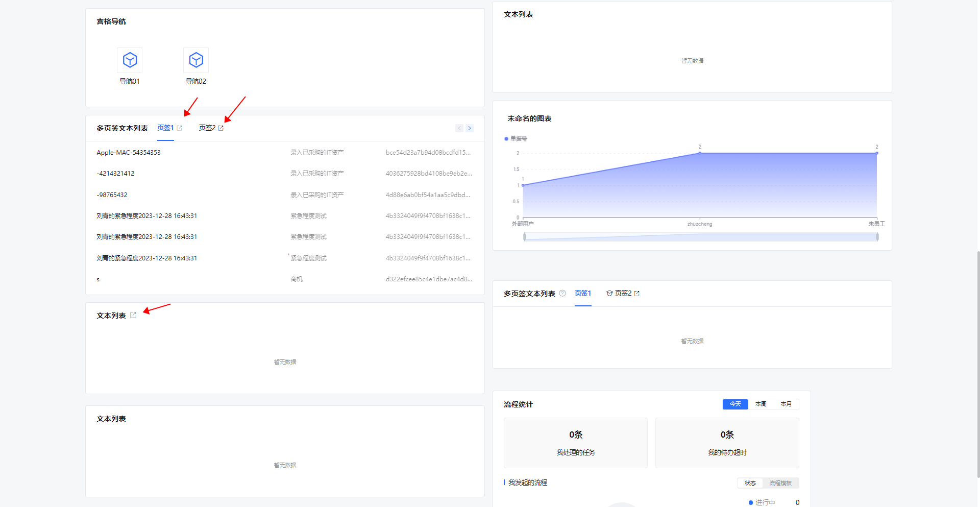Image resolution: width=980 pixels, height=507 pixels.
Task: Click the 我发起的流程 section heading
Action: (528, 482)
